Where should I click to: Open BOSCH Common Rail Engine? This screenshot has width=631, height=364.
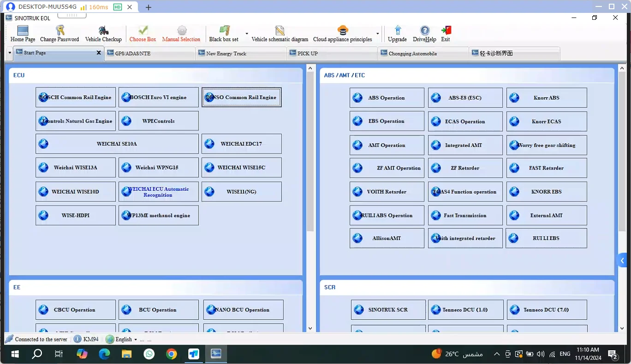coord(76,97)
